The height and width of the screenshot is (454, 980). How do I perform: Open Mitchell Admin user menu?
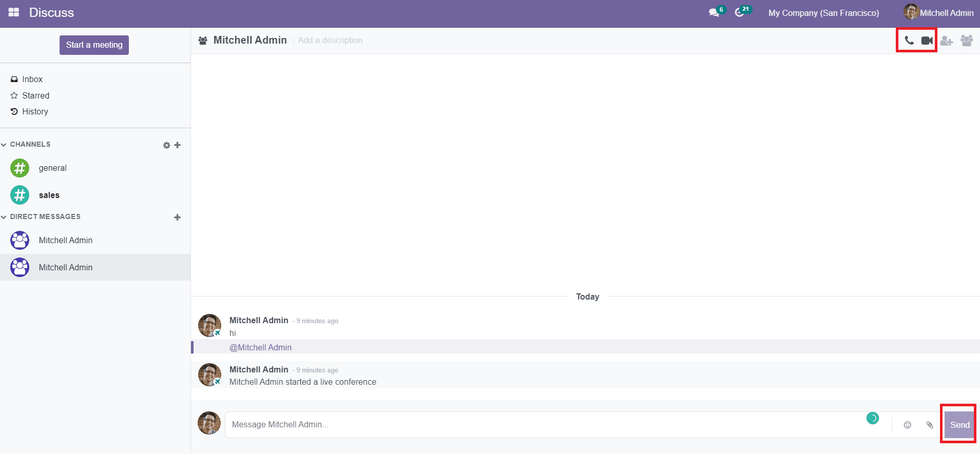939,13
